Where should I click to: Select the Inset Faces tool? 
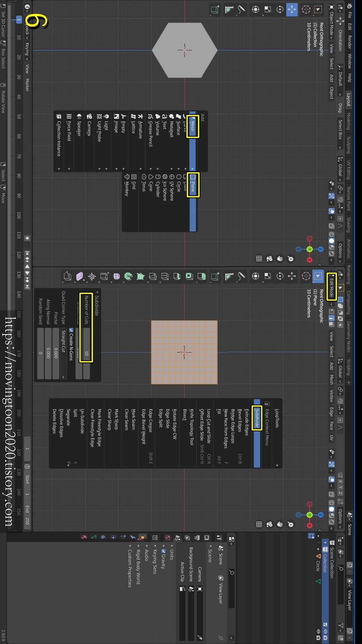pos(189,276)
